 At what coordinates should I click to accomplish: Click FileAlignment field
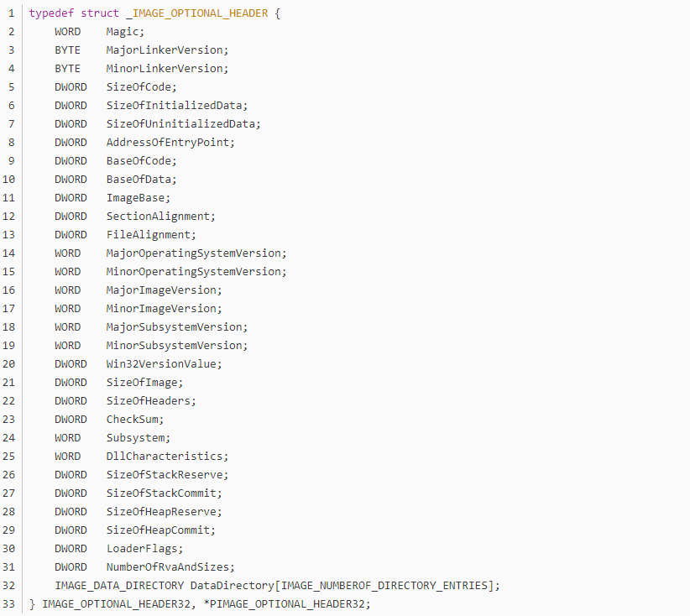pos(148,235)
